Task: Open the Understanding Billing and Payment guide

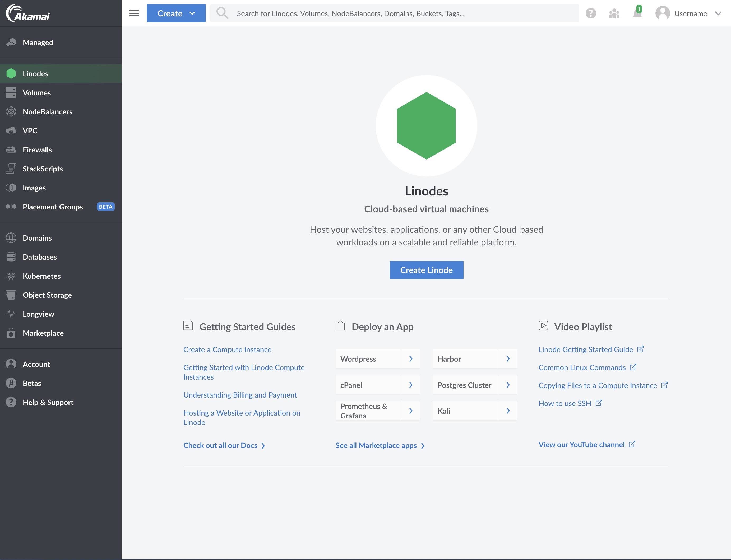Action: [240, 395]
